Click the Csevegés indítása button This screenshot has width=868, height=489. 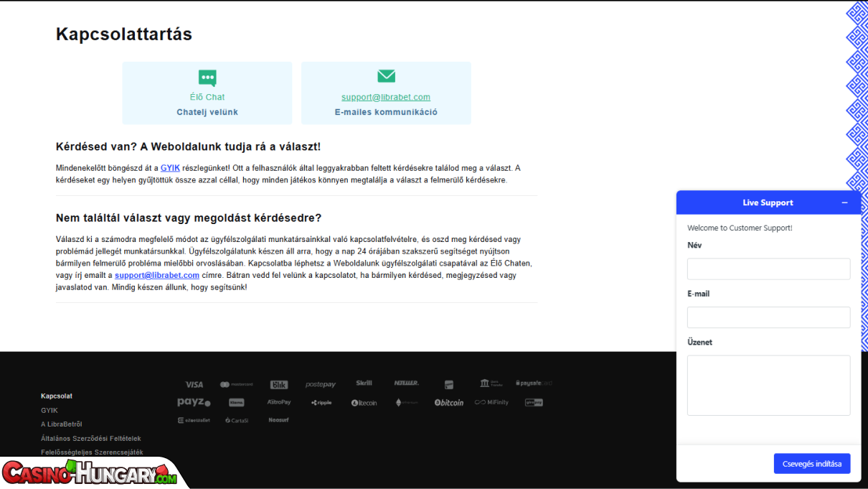812,464
